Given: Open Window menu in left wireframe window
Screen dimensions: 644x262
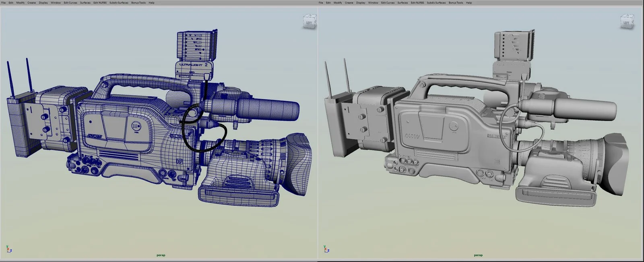Looking at the screenshot, I should pyautogui.click(x=56, y=3).
